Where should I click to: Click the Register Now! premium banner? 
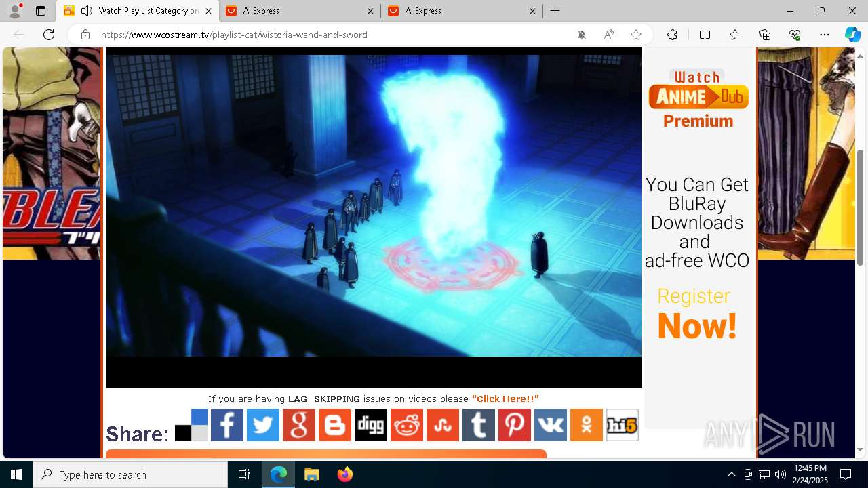coord(697,316)
